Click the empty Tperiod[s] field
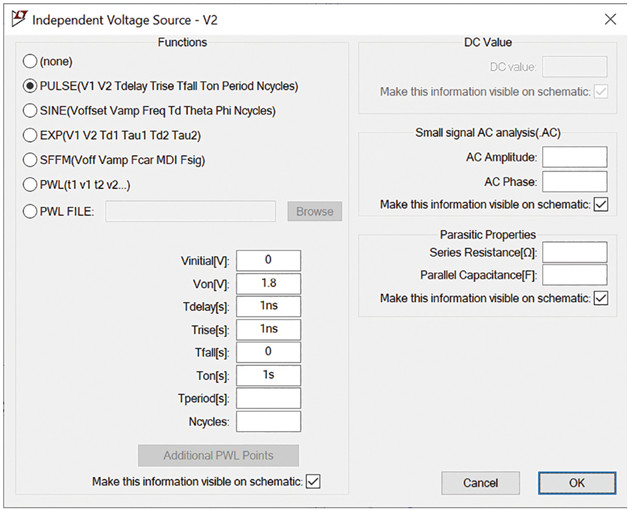This screenshot has height=511, width=630. [x=268, y=398]
